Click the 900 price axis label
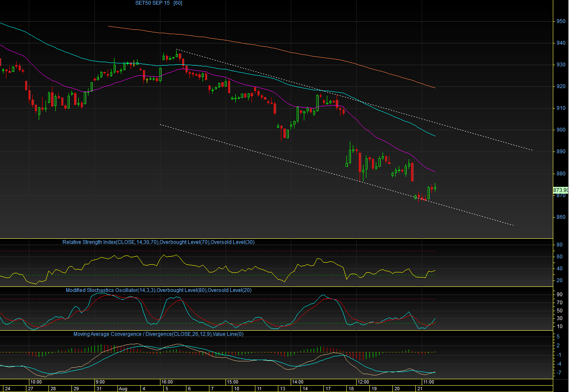The height and width of the screenshot is (392, 569). tap(561, 130)
